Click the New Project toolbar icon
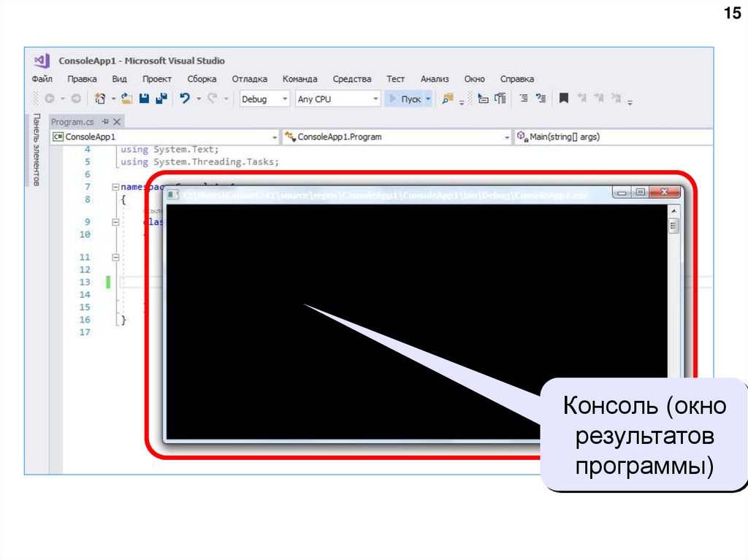Screen dimensions: 748x560 [x=100, y=99]
